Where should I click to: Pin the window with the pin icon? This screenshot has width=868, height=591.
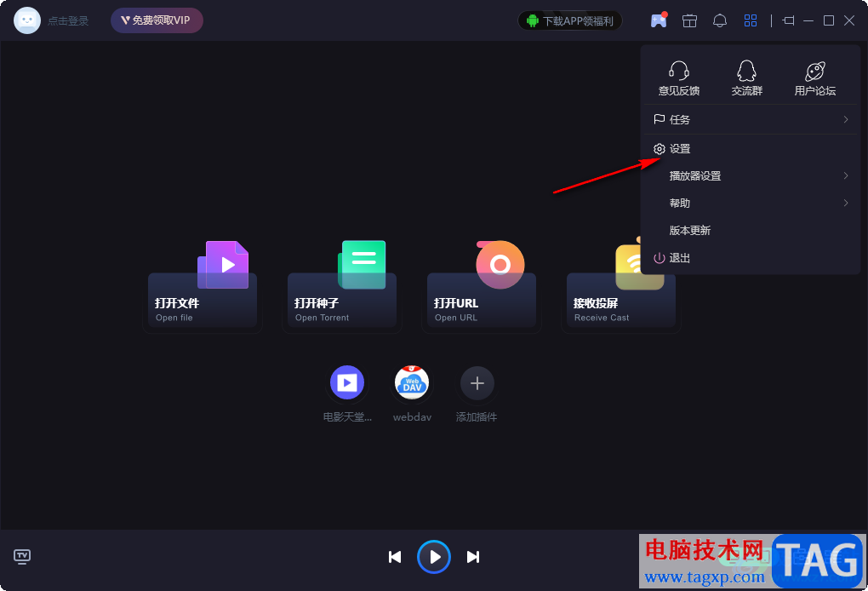(x=788, y=20)
